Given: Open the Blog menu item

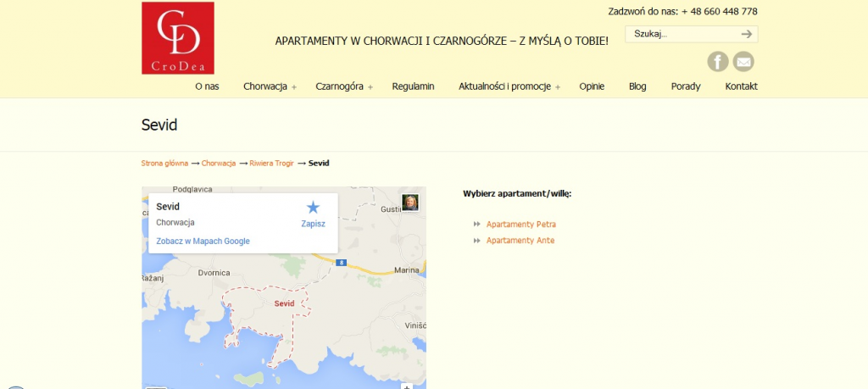Looking at the screenshot, I should pos(637,86).
